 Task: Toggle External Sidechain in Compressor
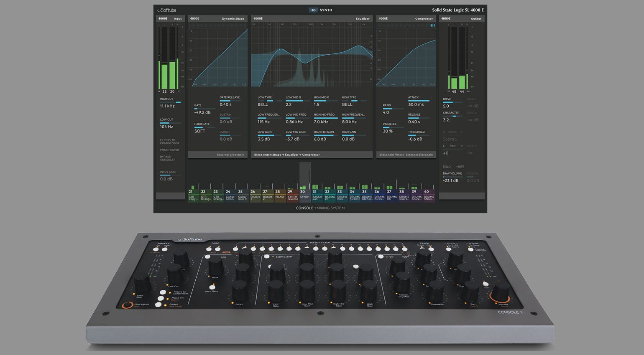(x=419, y=155)
